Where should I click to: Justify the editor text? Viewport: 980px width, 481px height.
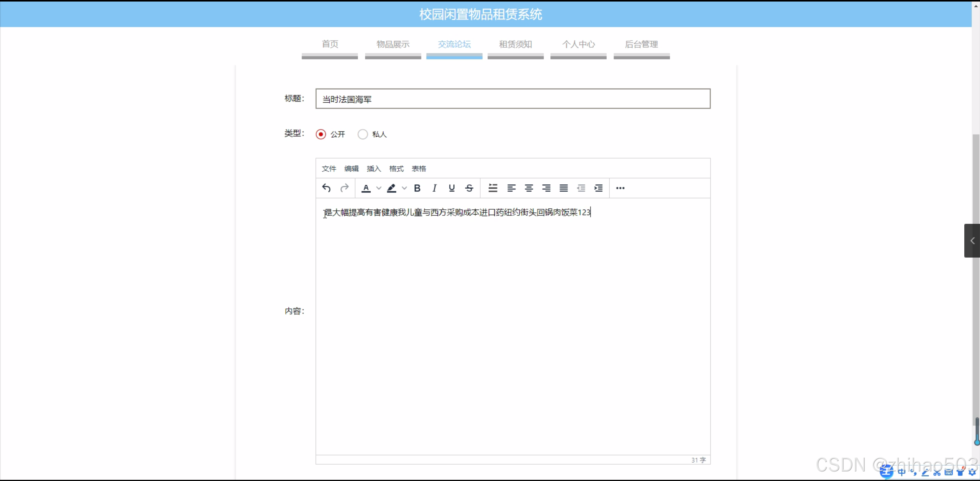563,188
